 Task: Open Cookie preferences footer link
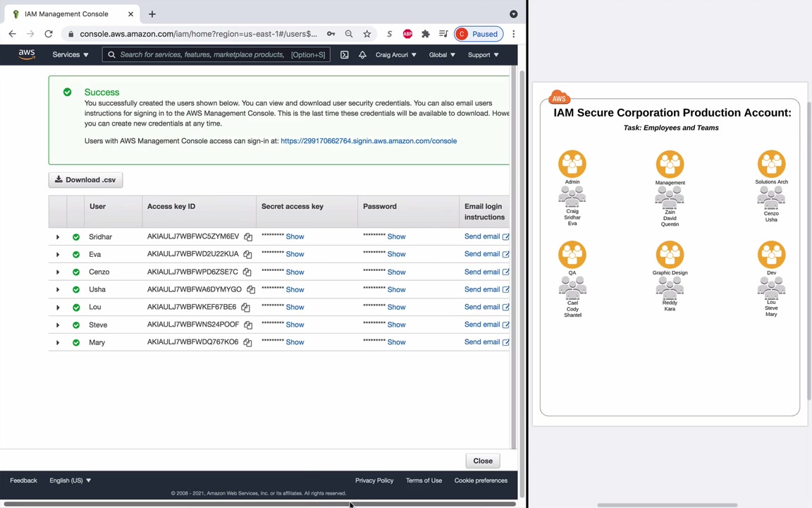point(481,480)
